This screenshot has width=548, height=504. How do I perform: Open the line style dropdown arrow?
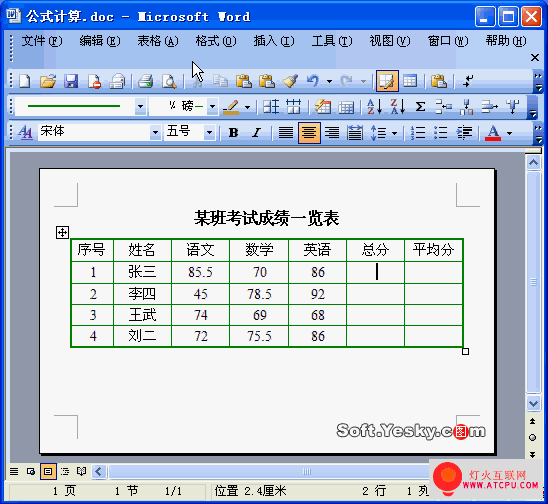140,106
